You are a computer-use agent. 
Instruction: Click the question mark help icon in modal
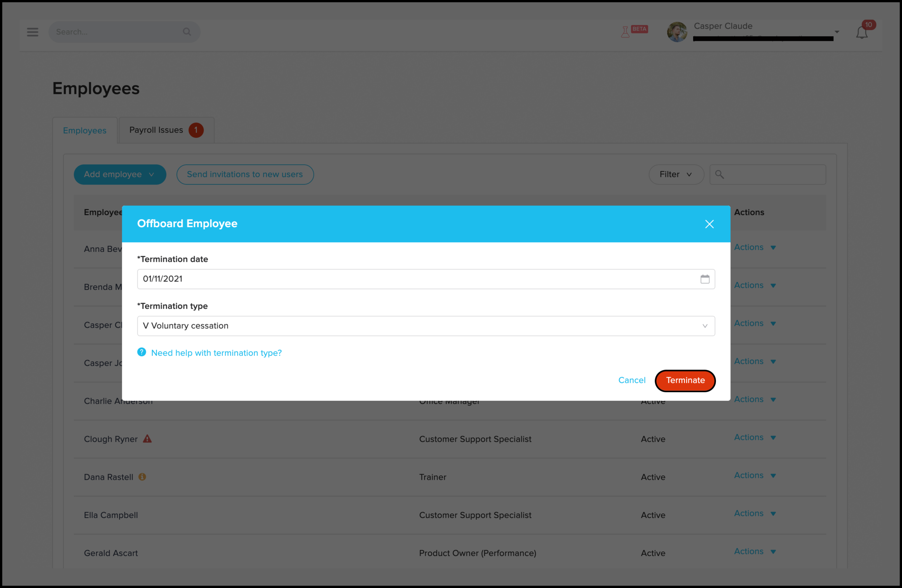tap(141, 352)
